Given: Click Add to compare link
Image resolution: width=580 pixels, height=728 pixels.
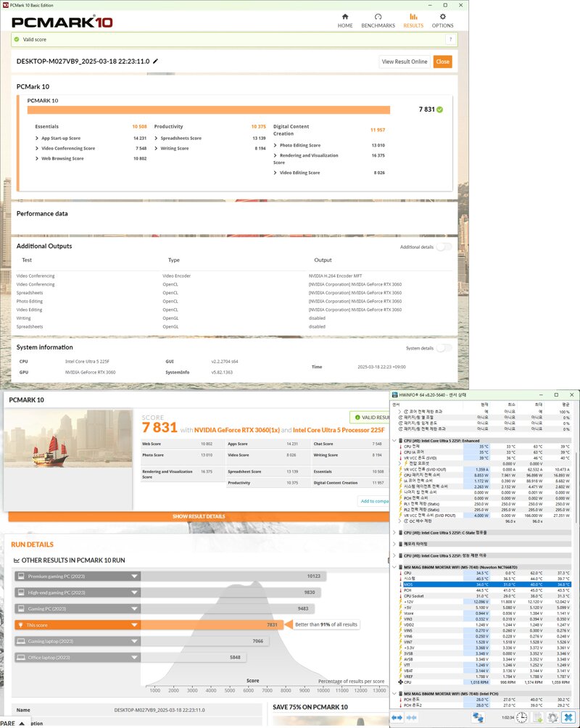Looking at the screenshot, I should click(x=374, y=501).
